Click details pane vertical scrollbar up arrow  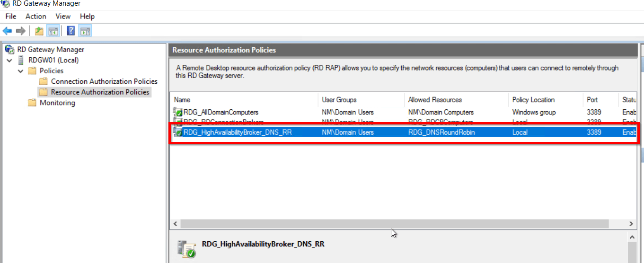coord(632,237)
